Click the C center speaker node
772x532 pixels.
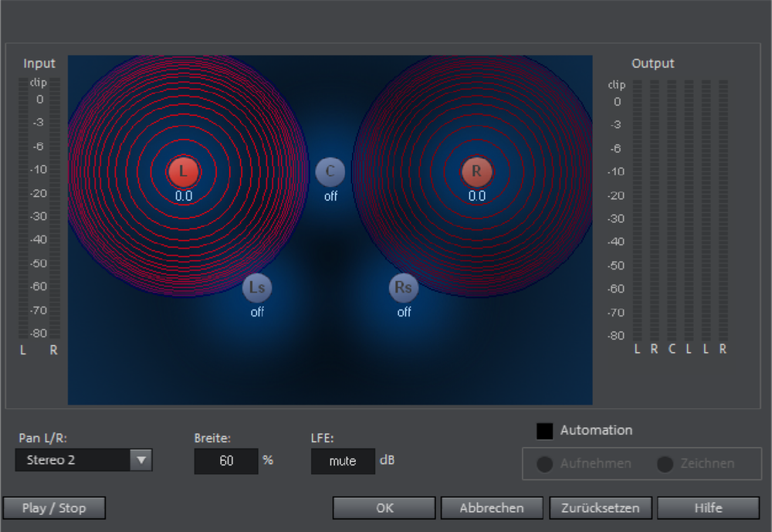click(330, 171)
